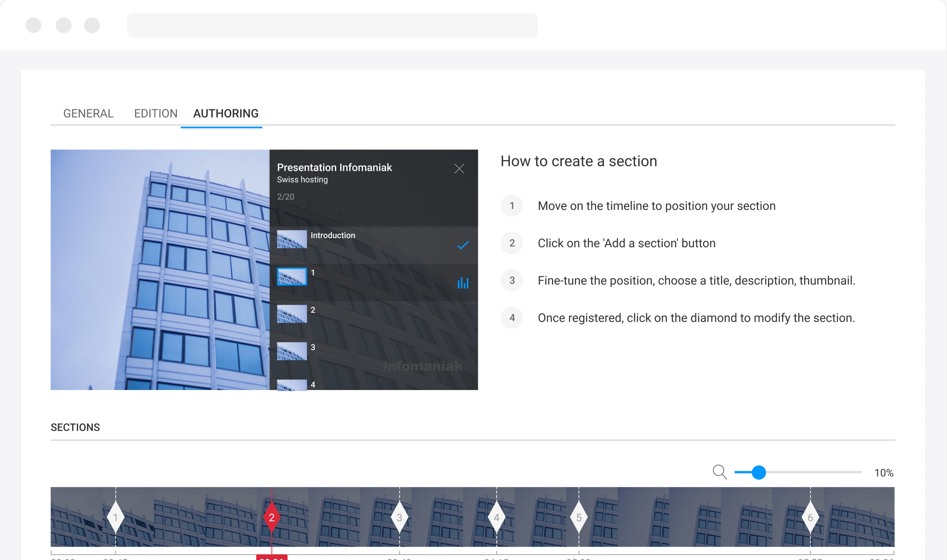
Task: Click the blue checkmark beside Introduction
Action: point(462,245)
